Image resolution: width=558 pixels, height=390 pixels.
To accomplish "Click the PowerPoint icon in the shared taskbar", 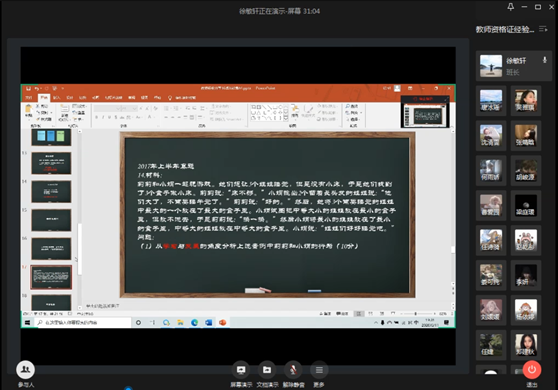I will pyautogui.click(x=223, y=322).
